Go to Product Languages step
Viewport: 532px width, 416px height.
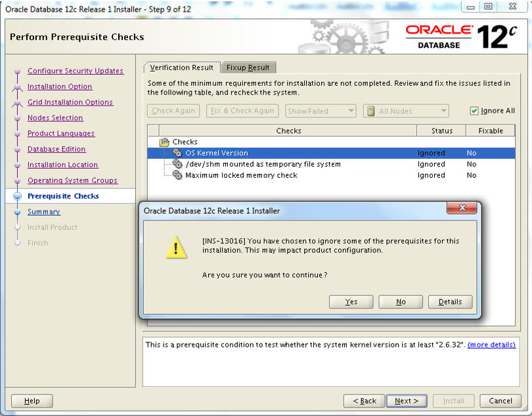61,133
